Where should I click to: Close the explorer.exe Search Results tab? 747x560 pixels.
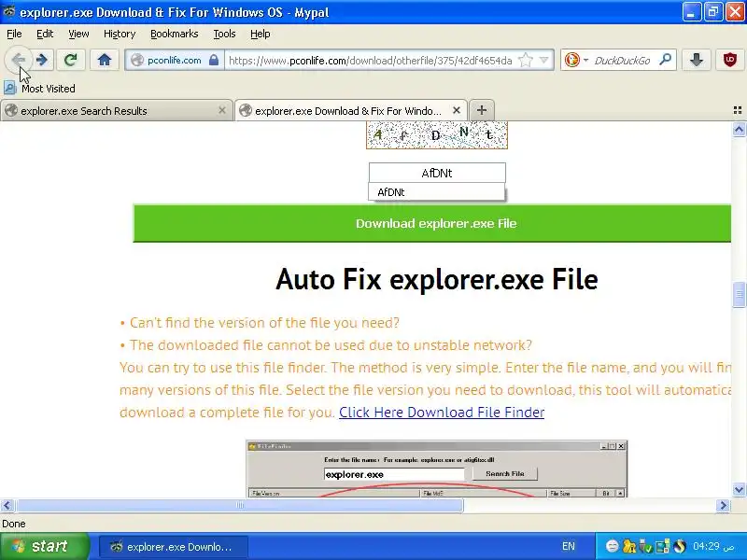[x=222, y=110]
